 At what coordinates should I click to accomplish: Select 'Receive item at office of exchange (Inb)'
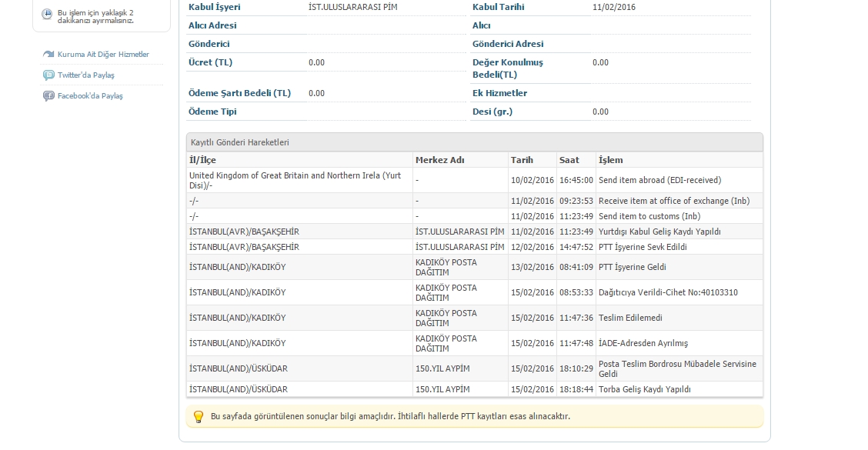click(673, 201)
